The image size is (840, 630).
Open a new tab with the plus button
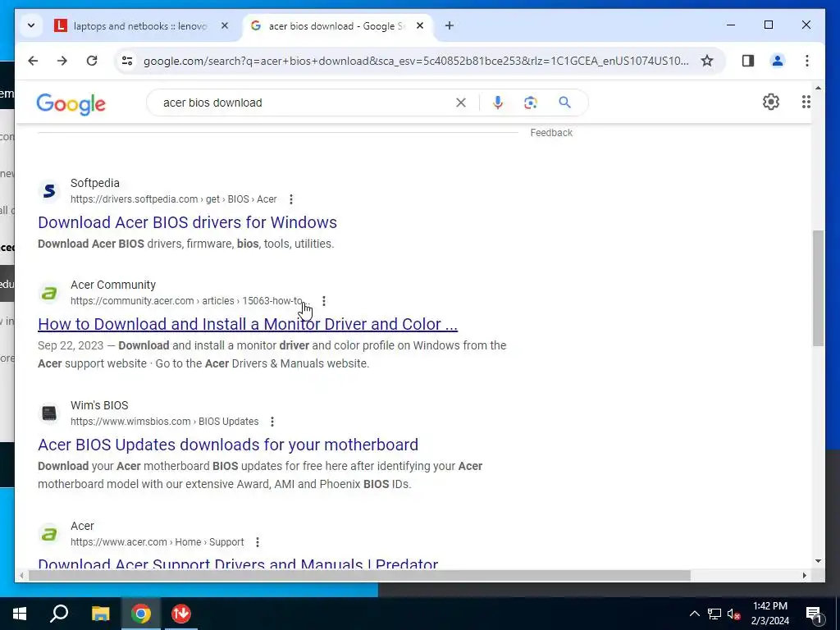coord(450,25)
